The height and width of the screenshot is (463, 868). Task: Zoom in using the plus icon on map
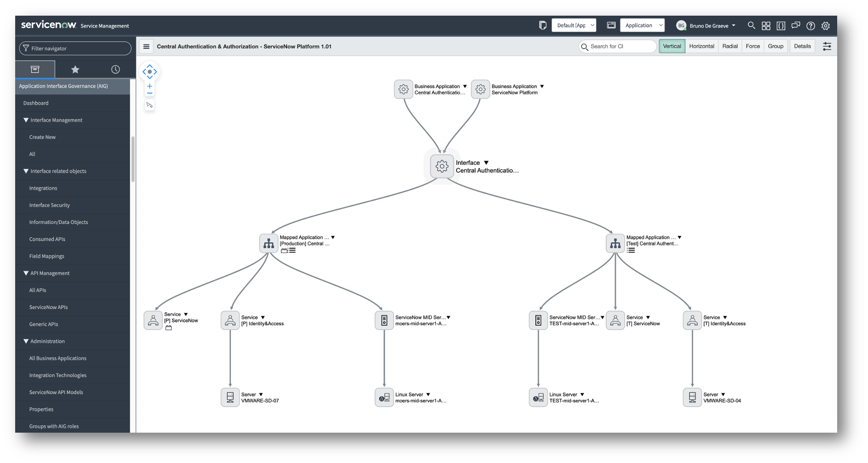pos(149,86)
